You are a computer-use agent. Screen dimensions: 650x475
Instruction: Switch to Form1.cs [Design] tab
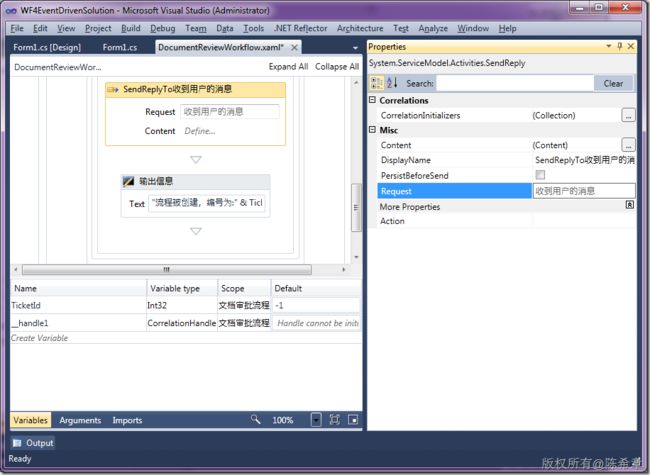coord(47,47)
